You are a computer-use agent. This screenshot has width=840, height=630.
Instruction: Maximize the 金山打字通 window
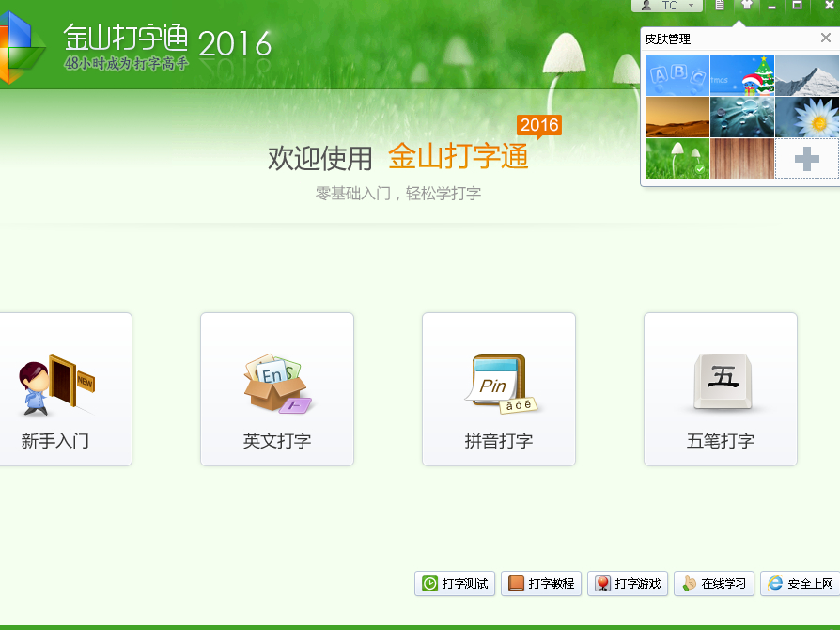tap(797, 6)
